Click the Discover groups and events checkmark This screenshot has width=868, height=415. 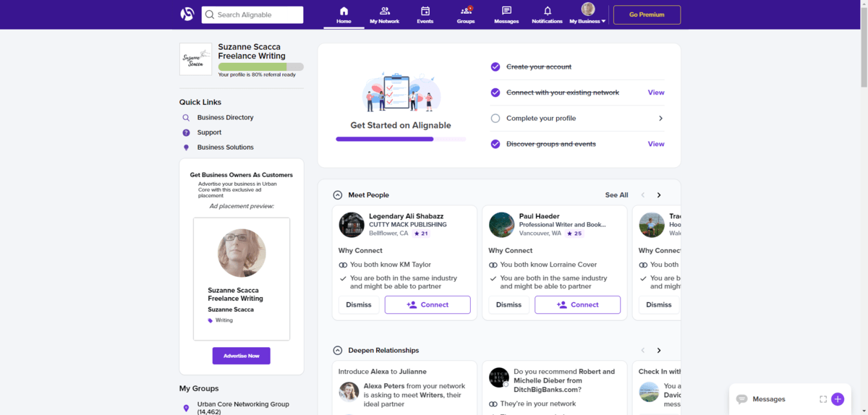coord(495,144)
